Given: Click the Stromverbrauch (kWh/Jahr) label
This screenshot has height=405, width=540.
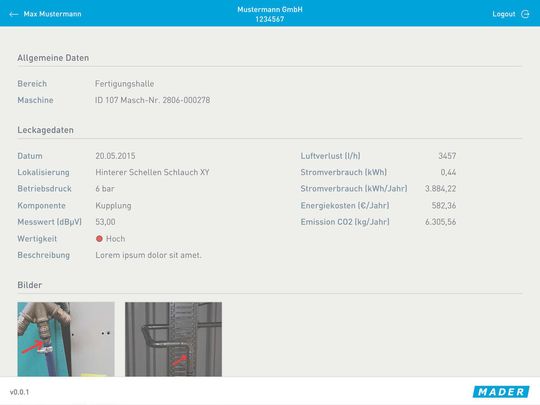Looking at the screenshot, I should [354, 189].
